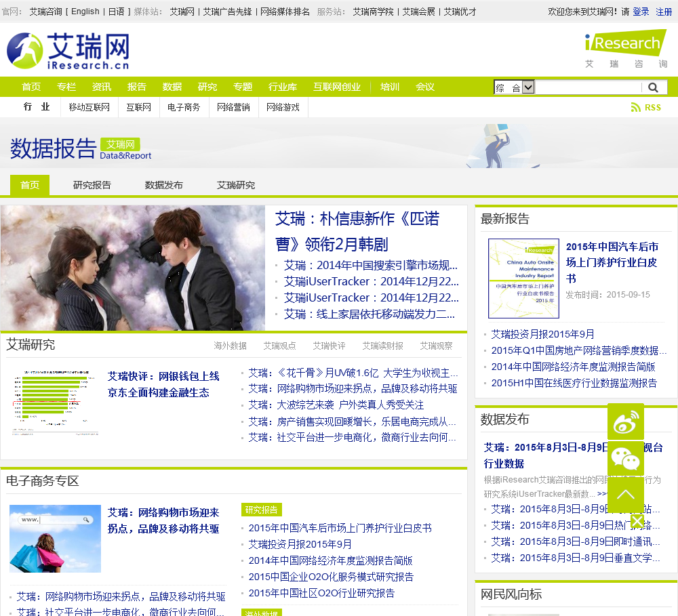Viewport: 678px width, 616px height.
Task: Select the 互联网 industry link
Action: coord(139,107)
